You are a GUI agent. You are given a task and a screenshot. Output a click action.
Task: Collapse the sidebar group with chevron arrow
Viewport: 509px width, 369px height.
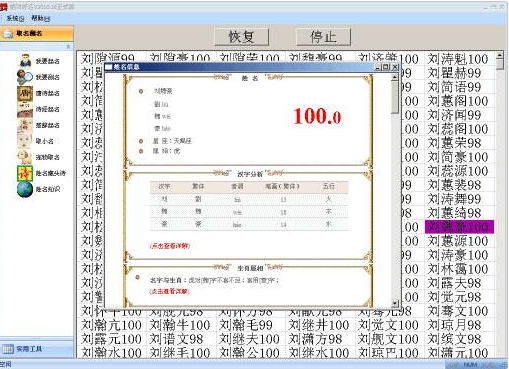(x=68, y=46)
